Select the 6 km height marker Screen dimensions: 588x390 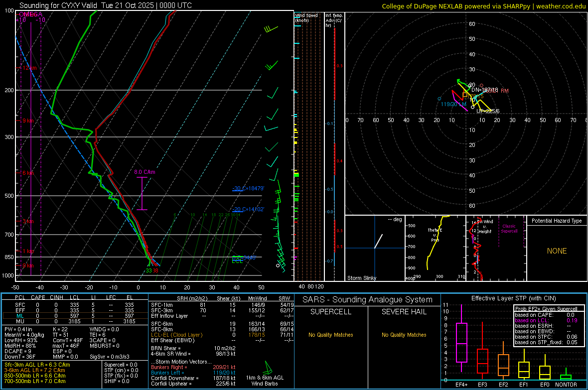click(x=28, y=173)
